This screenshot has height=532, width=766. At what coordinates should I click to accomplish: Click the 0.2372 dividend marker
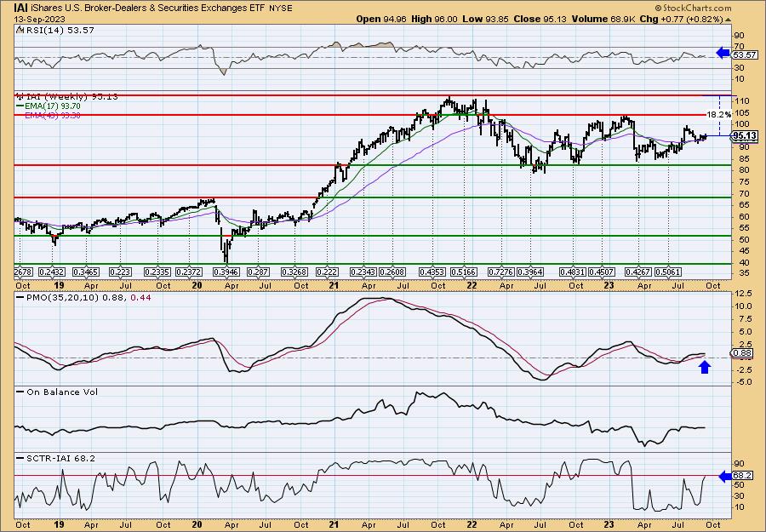tap(189, 272)
